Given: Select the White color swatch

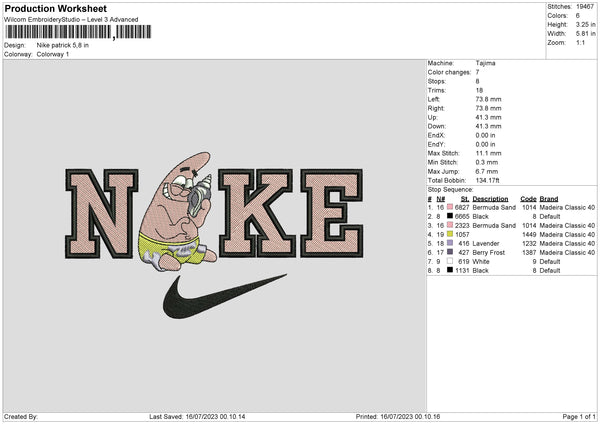Looking at the screenshot, I should [450, 261].
